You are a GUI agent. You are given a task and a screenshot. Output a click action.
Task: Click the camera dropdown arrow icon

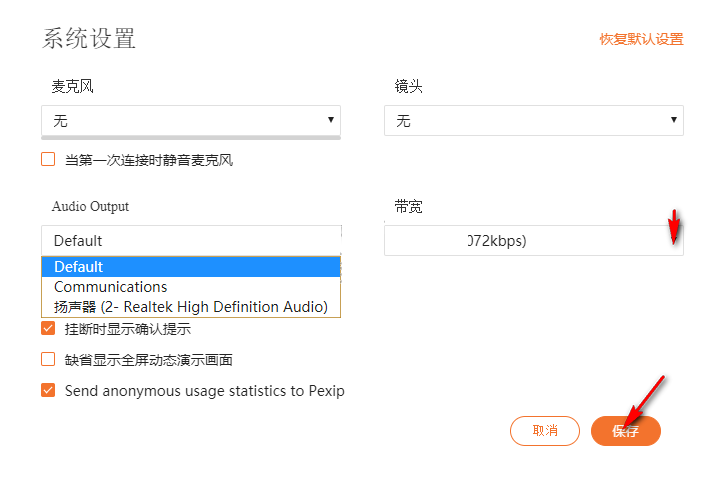[x=674, y=120]
